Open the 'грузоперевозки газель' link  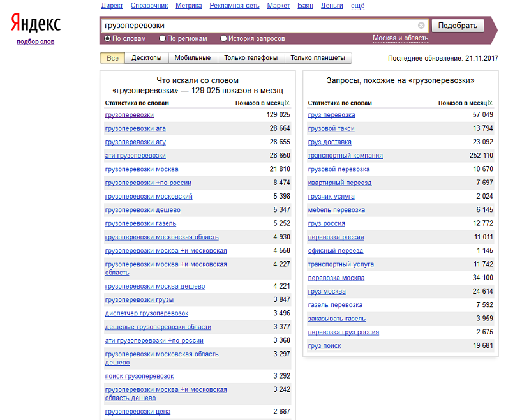pos(140,224)
